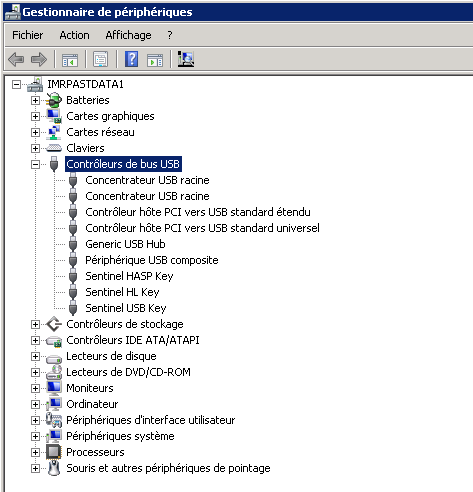
Task: Open the Fichier menu
Action: click(28, 35)
